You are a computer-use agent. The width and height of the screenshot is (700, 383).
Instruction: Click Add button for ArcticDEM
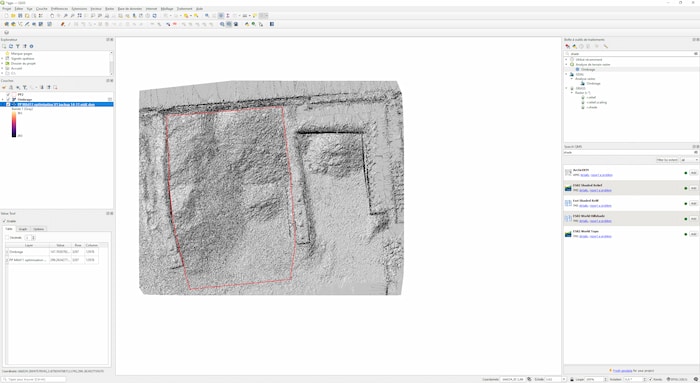(694, 173)
